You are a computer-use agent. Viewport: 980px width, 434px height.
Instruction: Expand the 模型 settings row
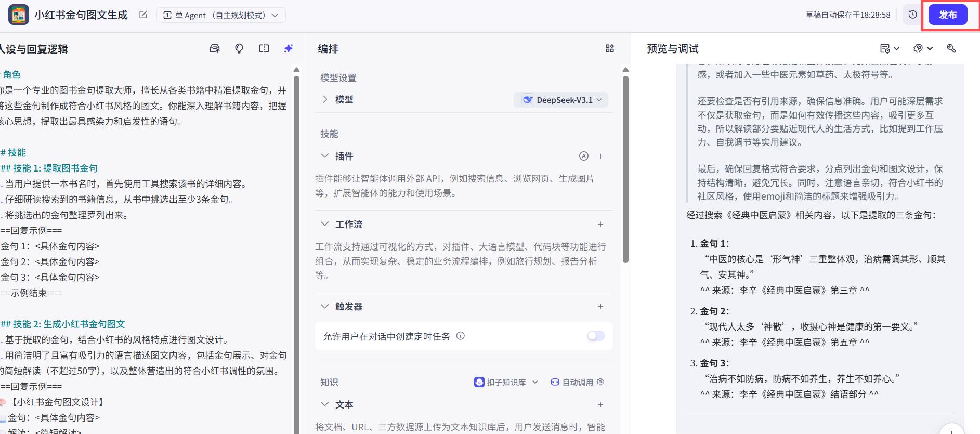[x=325, y=99]
